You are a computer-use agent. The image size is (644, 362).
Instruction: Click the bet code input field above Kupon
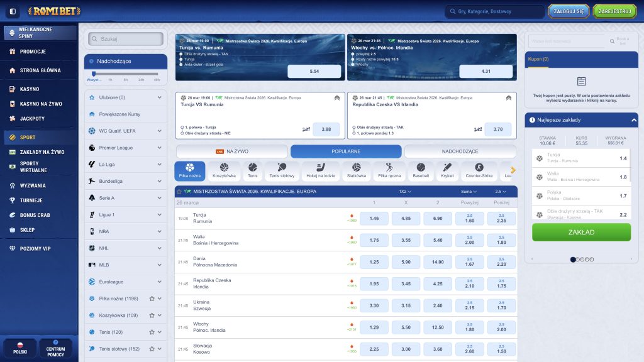point(567,41)
